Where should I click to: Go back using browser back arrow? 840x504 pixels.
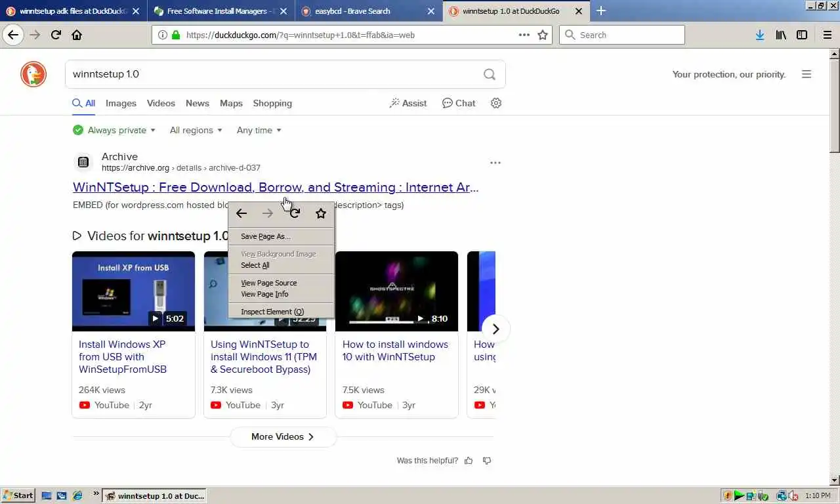click(13, 35)
